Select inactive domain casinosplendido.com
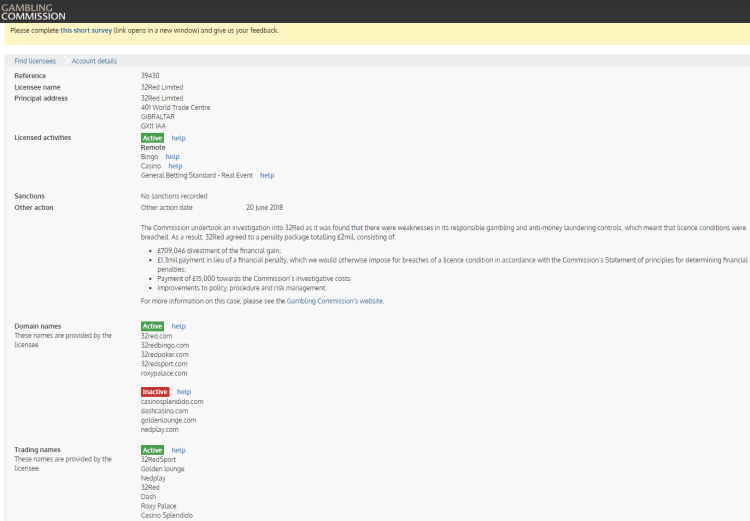Screen dimensions: 750x521 [172, 402]
